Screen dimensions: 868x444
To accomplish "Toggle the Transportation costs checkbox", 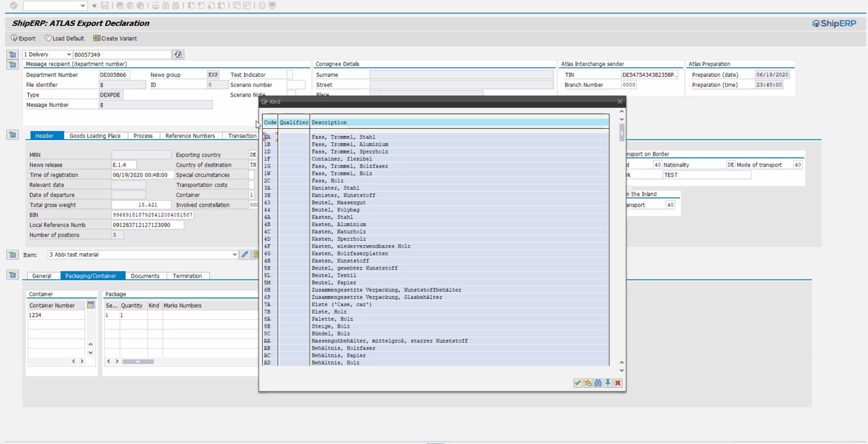I will [x=251, y=185].
